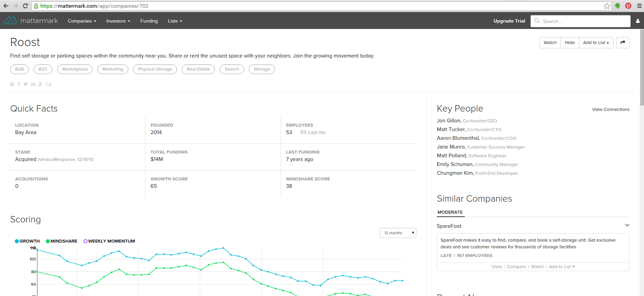Image resolution: width=644 pixels, height=296 pixels.
Task: Click the LinkedIn icon under tags
Action: 33,84
